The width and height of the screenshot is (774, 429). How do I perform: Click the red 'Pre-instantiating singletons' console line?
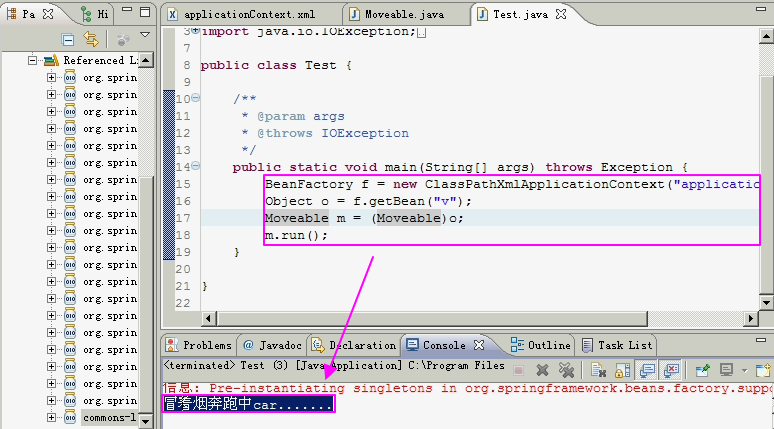click(x=468, y=389)
